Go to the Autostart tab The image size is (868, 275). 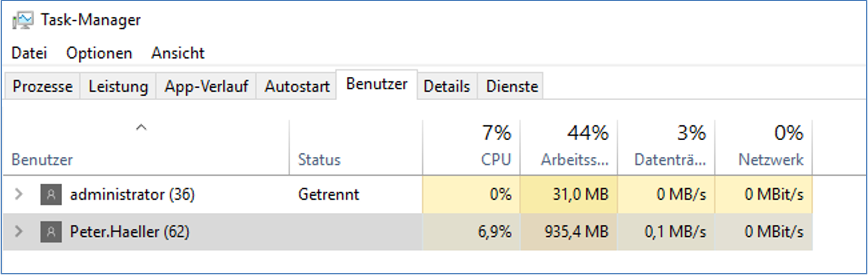pyautogui.click(x=297, y=86)
